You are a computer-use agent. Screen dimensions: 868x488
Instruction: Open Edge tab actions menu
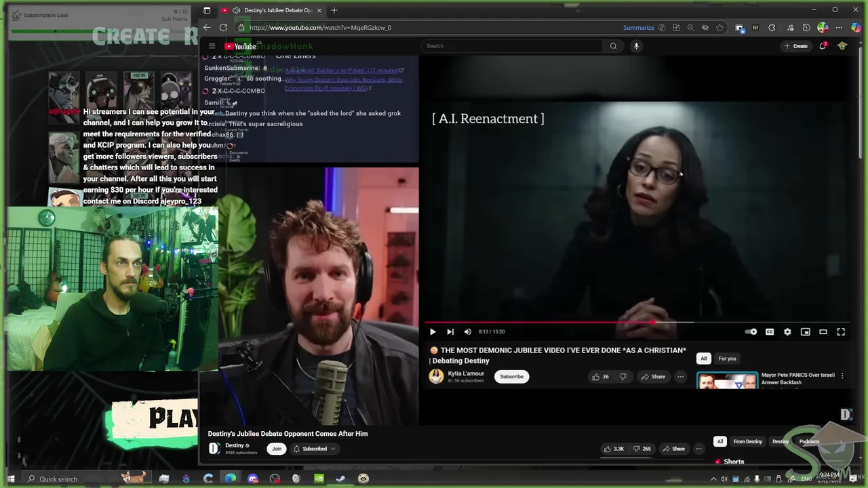[x=207, y=10]
